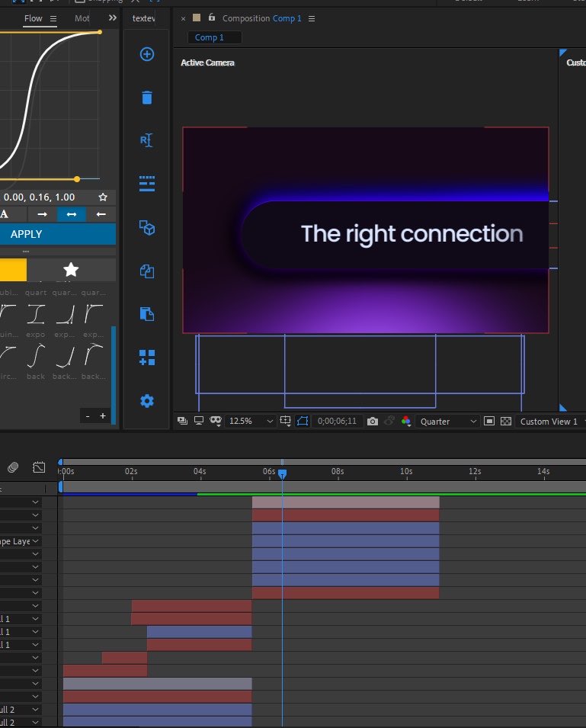Click the lower yellow curve handle

coord(77,178)
